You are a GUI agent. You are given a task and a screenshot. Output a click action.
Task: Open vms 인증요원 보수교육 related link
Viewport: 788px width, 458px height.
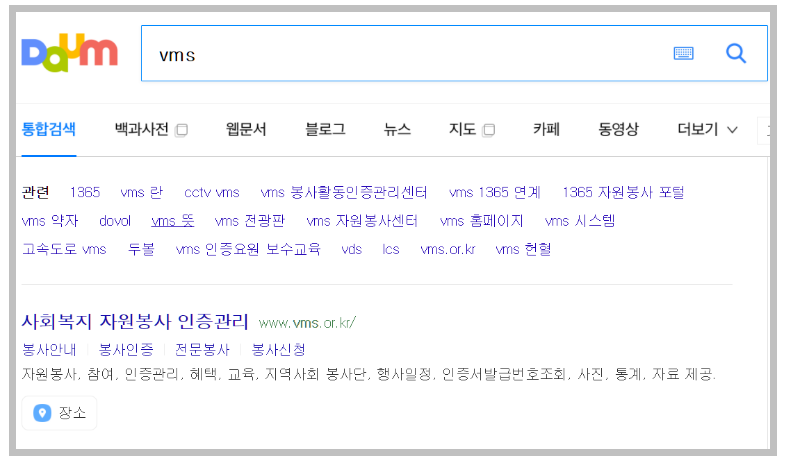248,249
